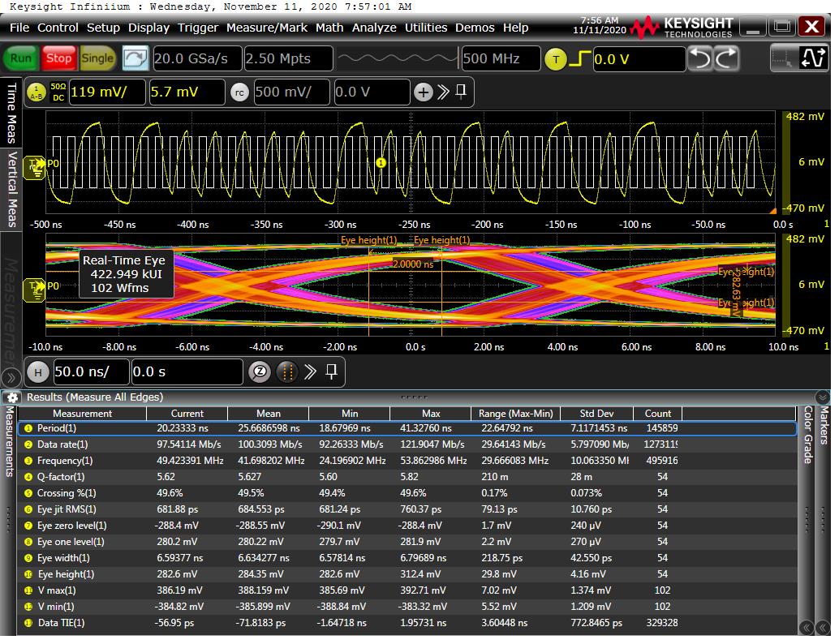Toggle the rc real-time eye channel button
The height and width of the screenshot is (644, 839).
tap(239, 92)
